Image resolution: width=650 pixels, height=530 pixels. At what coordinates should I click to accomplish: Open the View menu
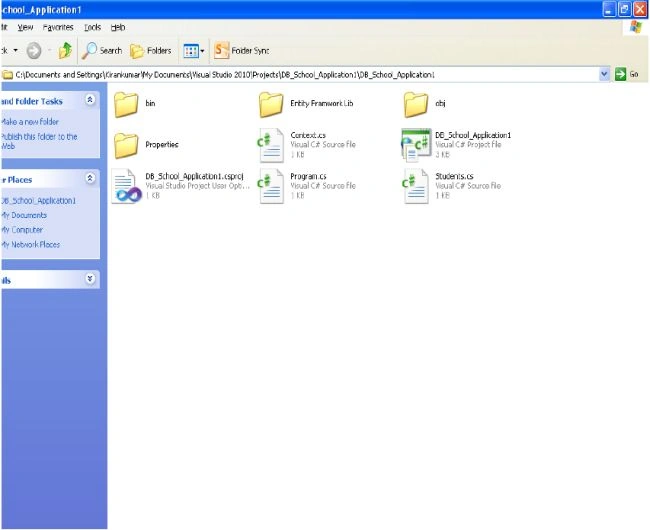[x=25, y=27]
